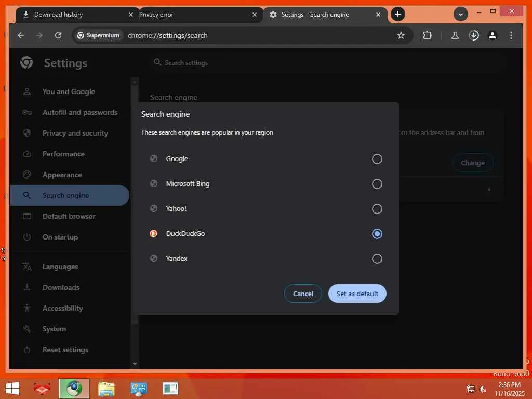The width and height of the screenshot is (532, 399).
Task: Open Reset settings section
Action: tap(69, 350)
